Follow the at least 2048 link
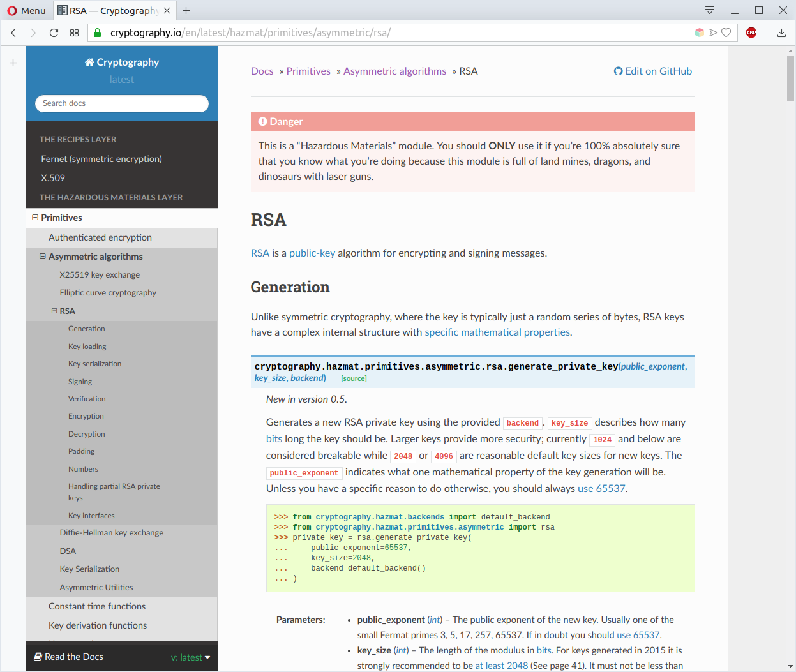The height and width of the screenshot is (672, 796). click(502, 666)
